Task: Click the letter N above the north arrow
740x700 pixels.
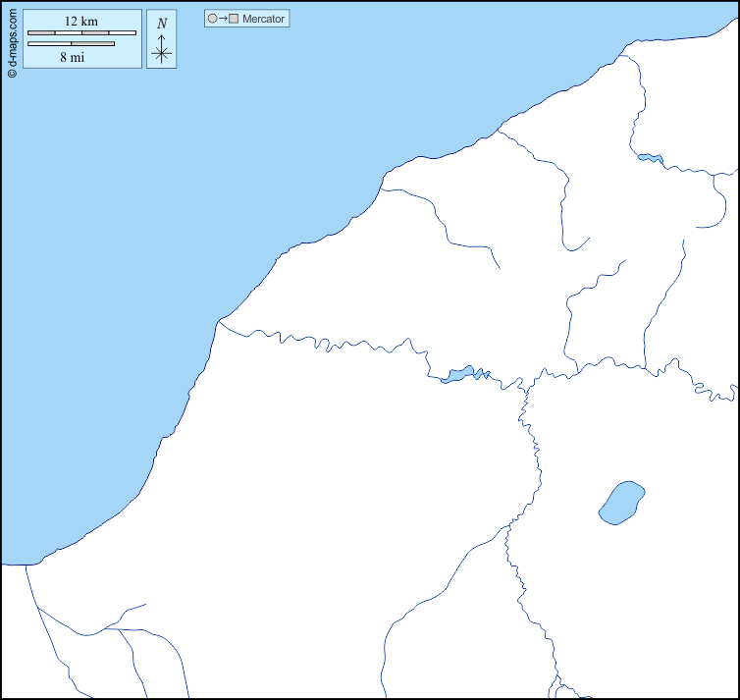Action: pos(162,24)
